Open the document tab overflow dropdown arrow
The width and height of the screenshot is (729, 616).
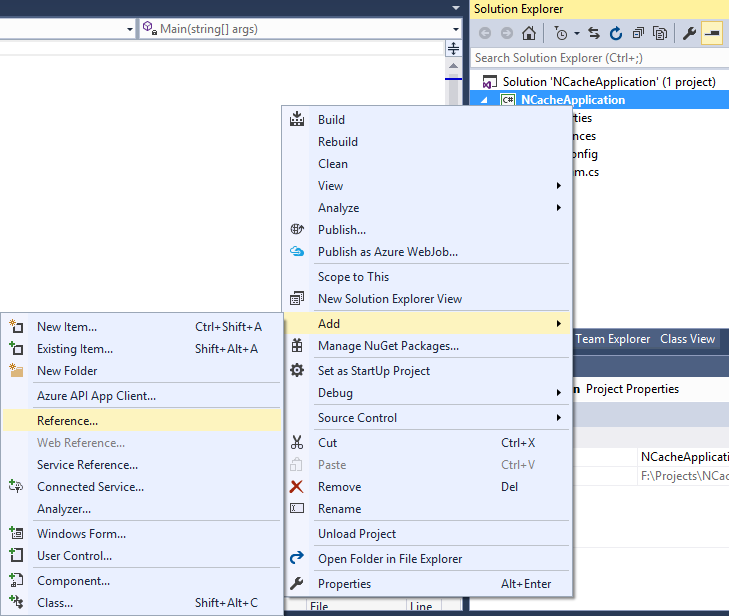tap(456, 8)
